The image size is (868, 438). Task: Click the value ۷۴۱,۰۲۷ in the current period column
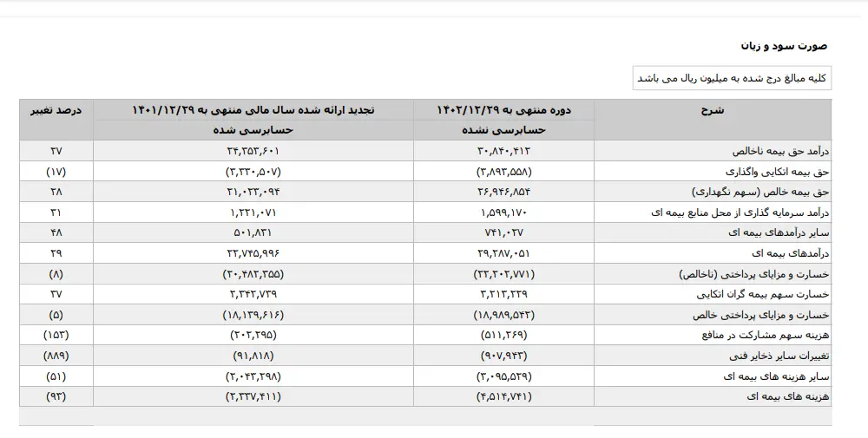[503, 232]
